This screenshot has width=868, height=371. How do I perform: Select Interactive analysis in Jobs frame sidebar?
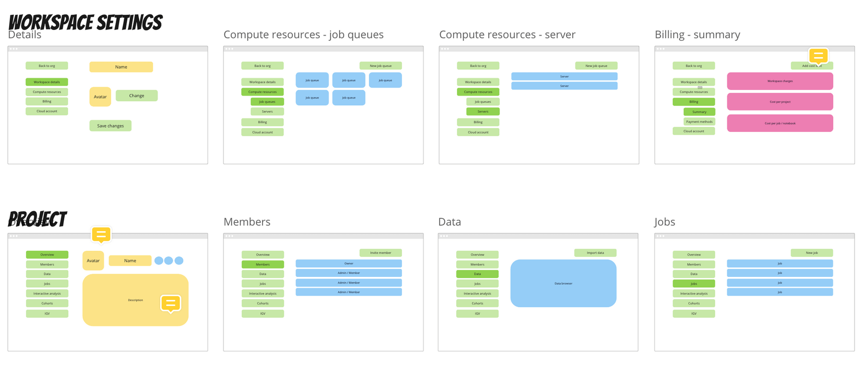[694, 294]
